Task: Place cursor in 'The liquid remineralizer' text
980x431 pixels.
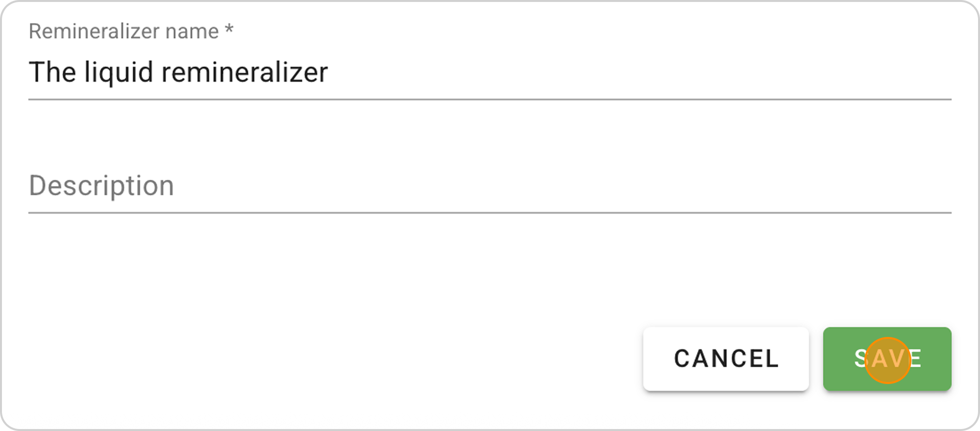Action: point(178,72)
